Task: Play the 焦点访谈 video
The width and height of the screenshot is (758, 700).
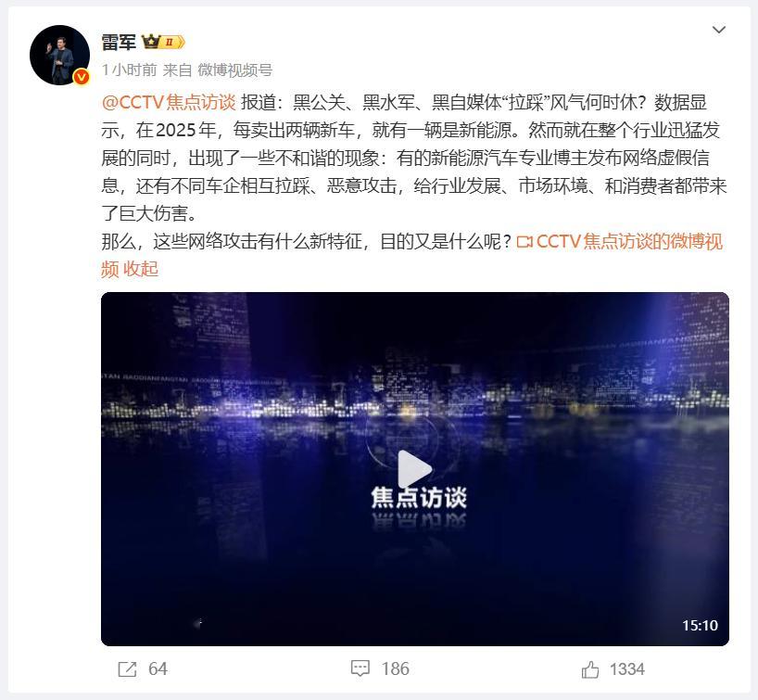Action: [x=415, y=468]
